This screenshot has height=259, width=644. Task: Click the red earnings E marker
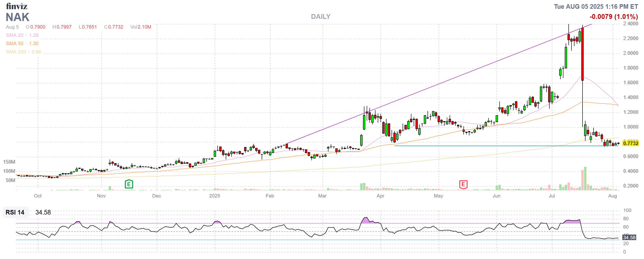coord(463,185)
